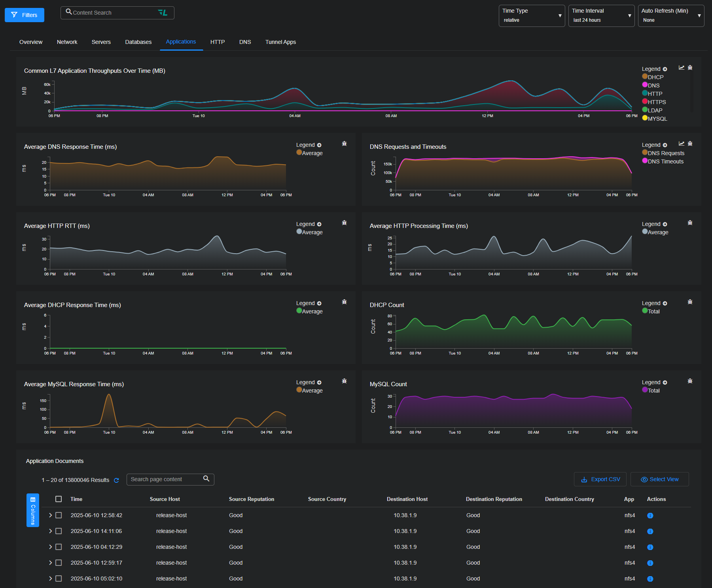This screenshot has width=712, height=588.
Task: Click the magnifier in Search page content
Action: (206, 479)
